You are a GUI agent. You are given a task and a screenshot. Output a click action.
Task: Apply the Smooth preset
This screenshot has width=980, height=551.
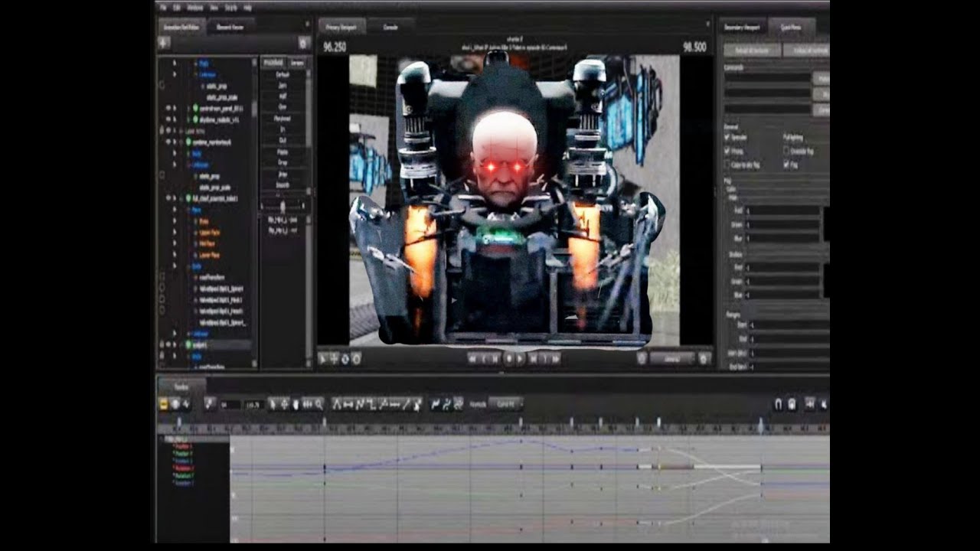click(x=282, y=184)
